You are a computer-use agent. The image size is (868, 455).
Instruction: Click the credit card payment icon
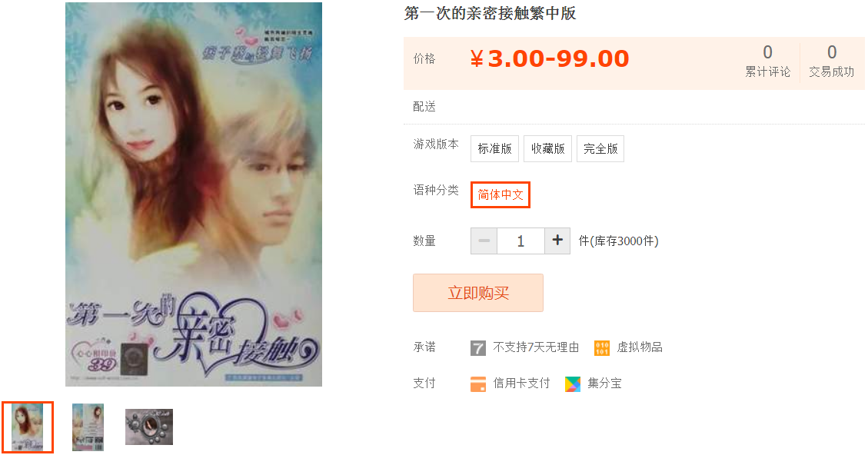coord(477,384)
